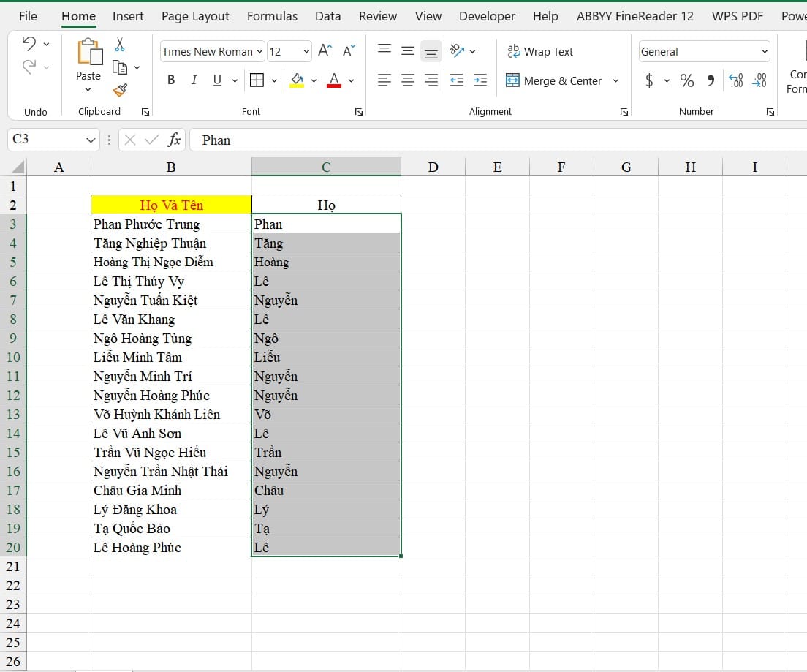Image resolution: width=807 pixels, height=672 pixels.
Task: Set Bottom Align for cell text
Action: pos(431,51)
